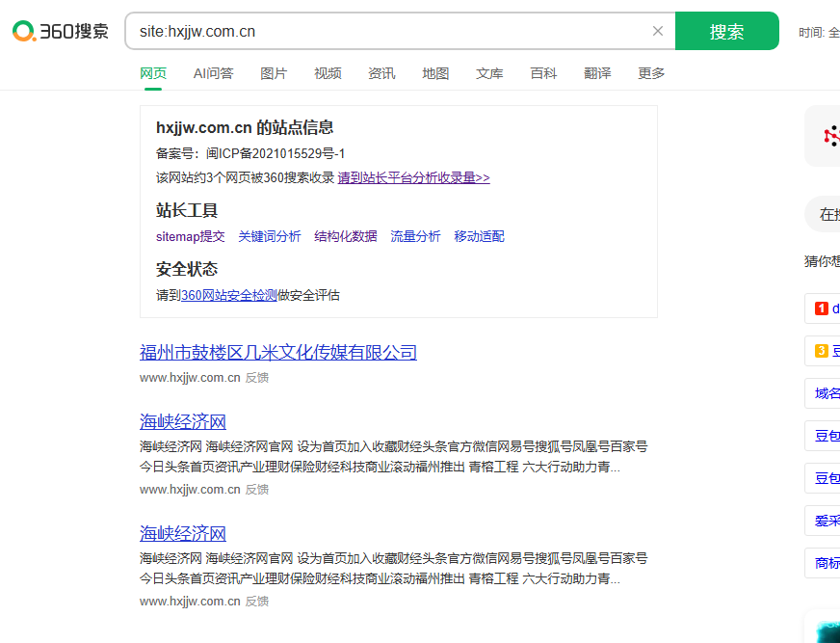Open result 福州市鼓楼区几米文化传媒有限公司
The height and width of the screenshot is (643, 840).
(278, 352)
